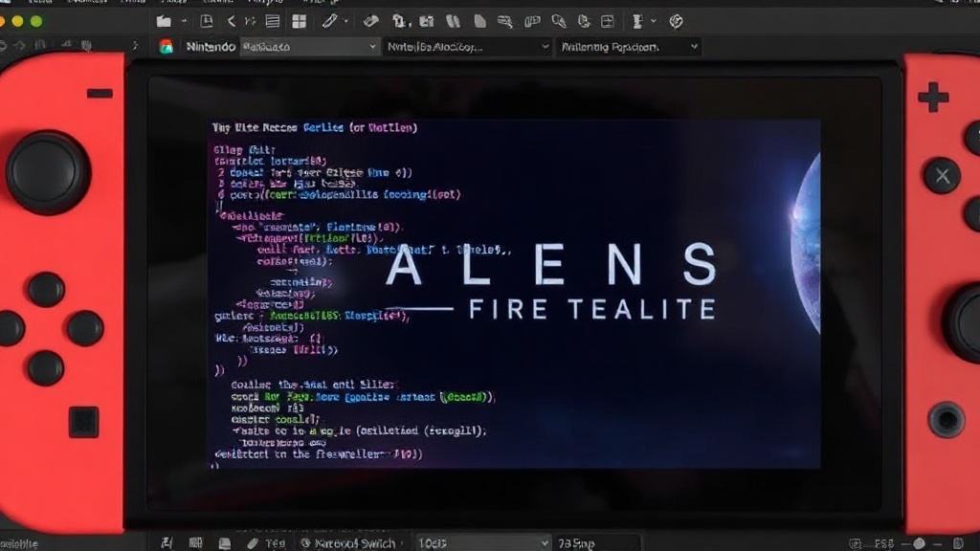This screenshot has height=551, width=980.
Task: Open the first dropdown next to Nintendo label
Action: [309, 47]
